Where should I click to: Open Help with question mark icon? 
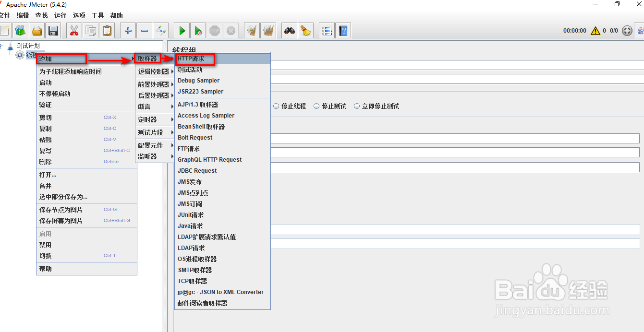(x=343, y=31)
